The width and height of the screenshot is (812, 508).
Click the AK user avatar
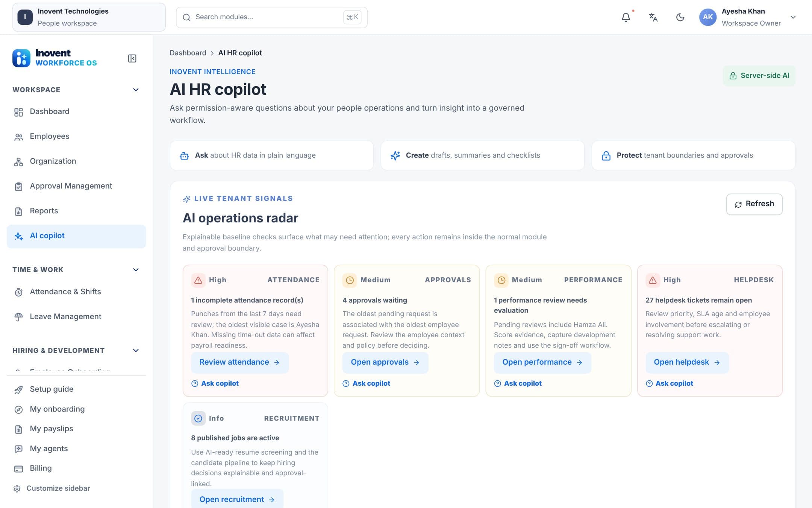pyautogui.click(x=707, y=17)
